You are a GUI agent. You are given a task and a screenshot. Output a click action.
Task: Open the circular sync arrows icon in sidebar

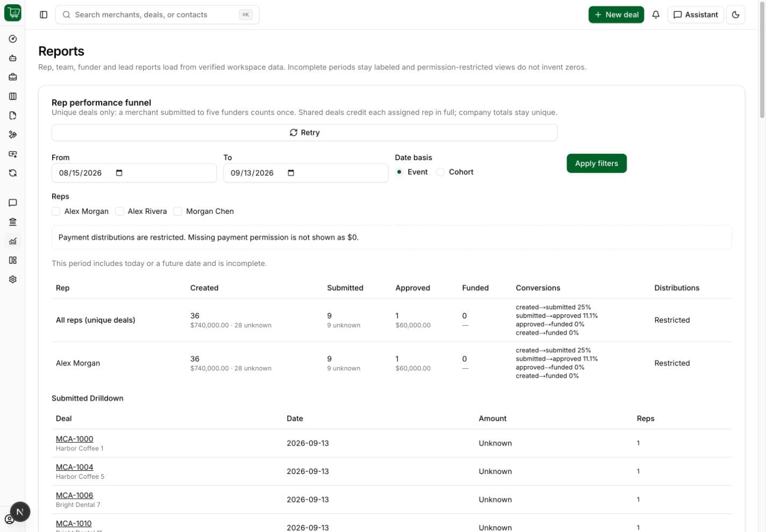coord(13,173)
